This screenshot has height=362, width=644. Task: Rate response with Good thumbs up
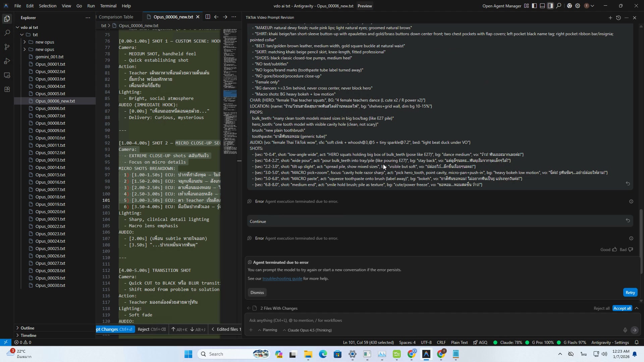614,249
